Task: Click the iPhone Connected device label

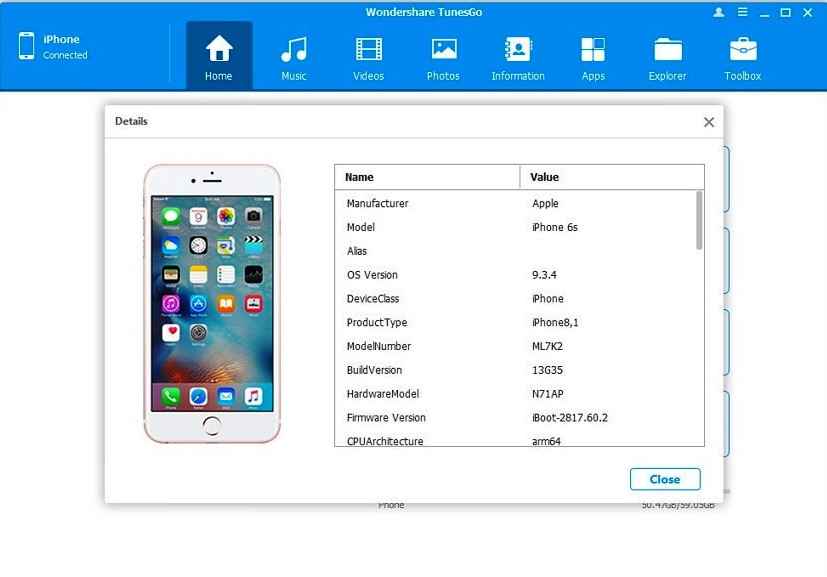Action: pos(65,46)
